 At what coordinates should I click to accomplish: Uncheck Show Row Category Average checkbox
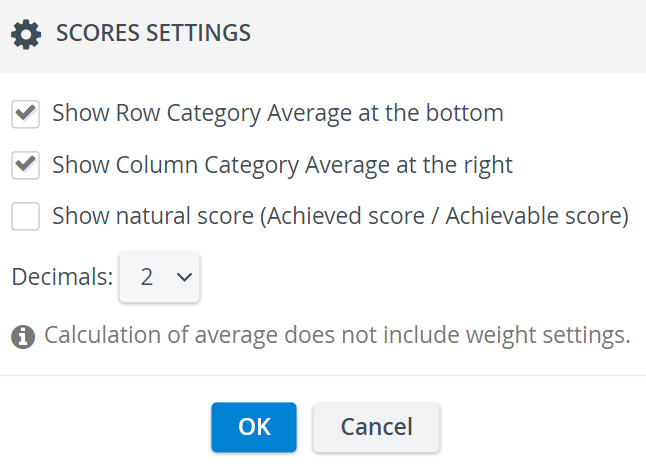pos(26,114)
